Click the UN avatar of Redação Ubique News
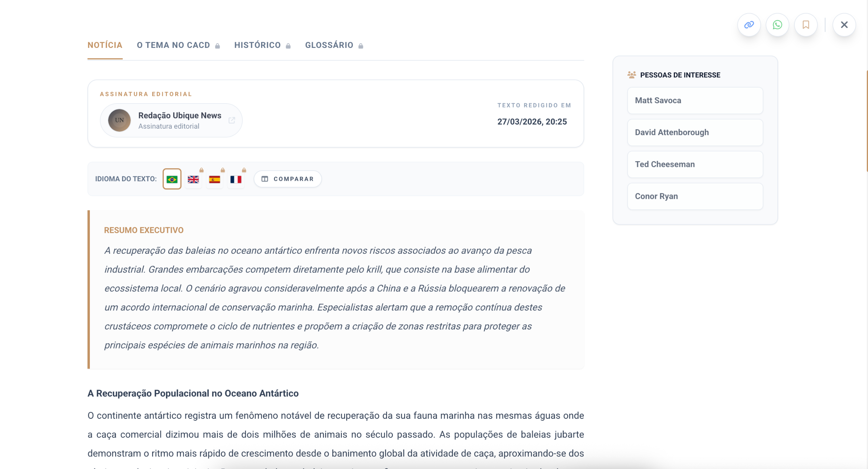 click(119, 120)
